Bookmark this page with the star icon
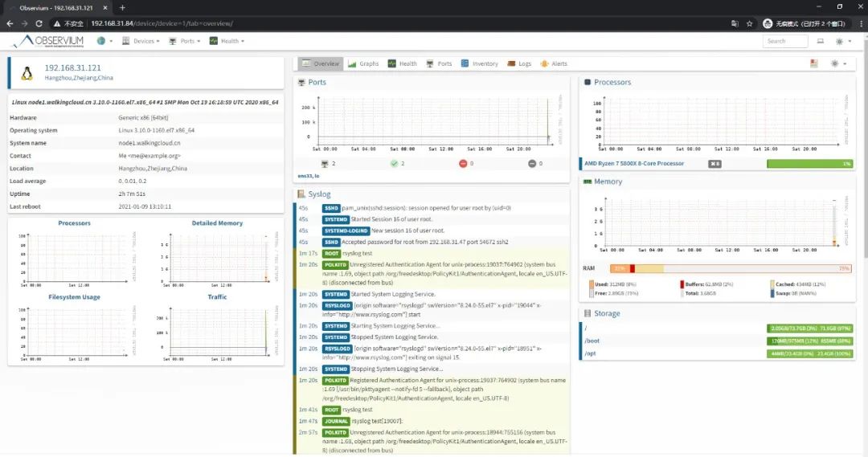 [750, 24]
